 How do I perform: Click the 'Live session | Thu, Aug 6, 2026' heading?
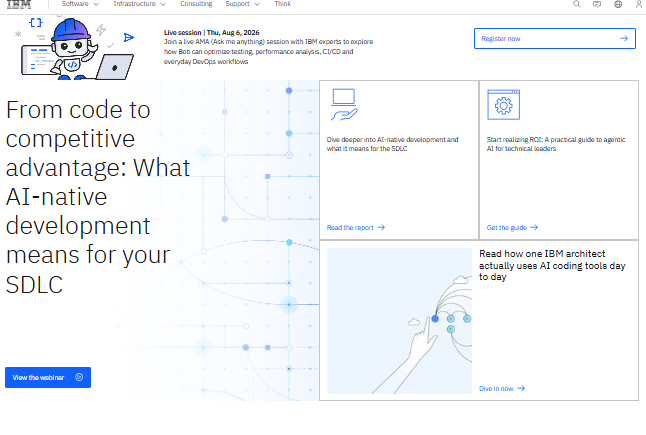(x=211, y=33)
